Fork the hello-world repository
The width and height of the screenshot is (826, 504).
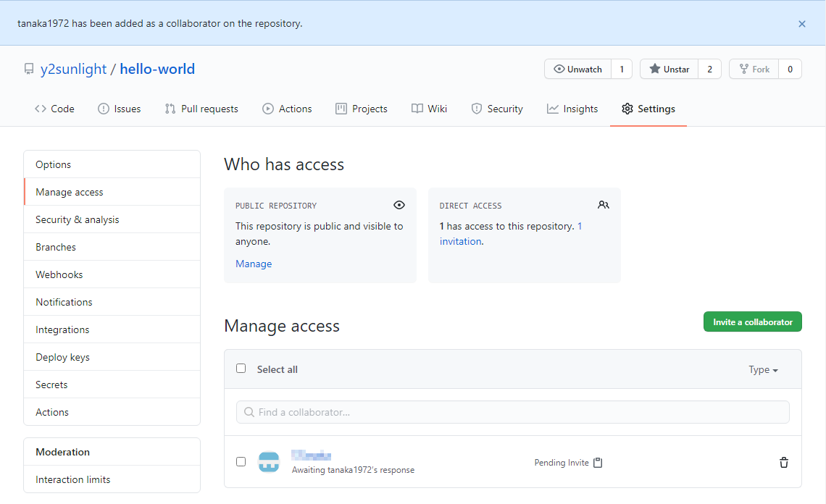click(754, 70)
